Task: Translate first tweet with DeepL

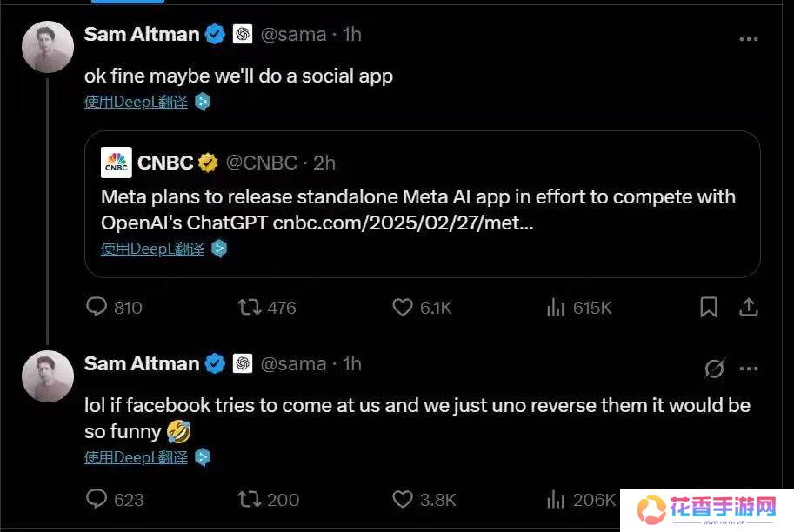Action: (136, 102)
